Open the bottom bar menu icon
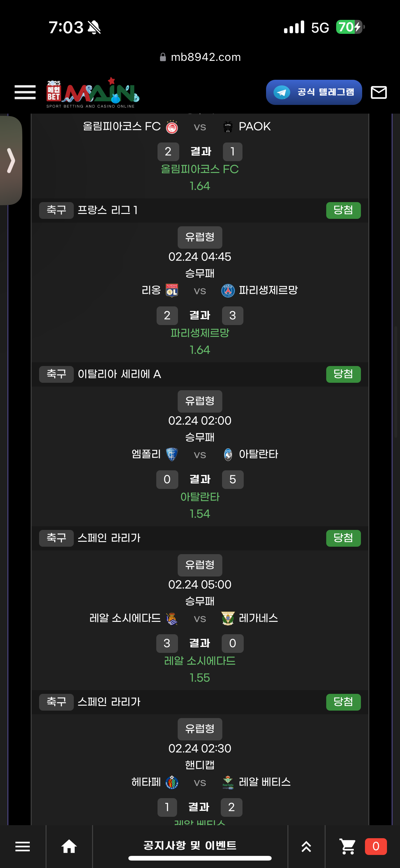The height and width of the screenshot is (868, 400). click(x=23, y=846)
